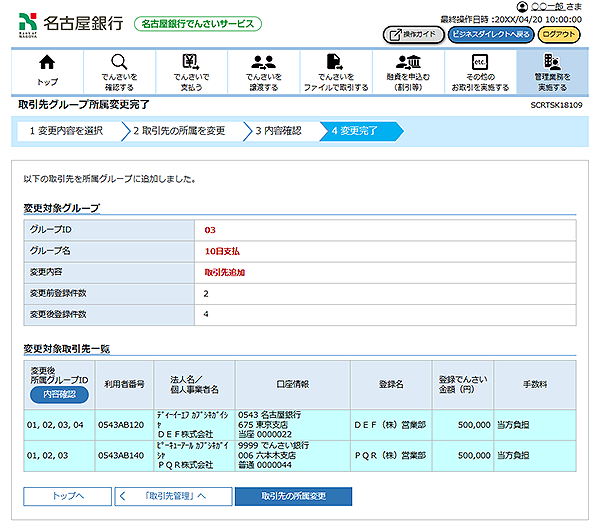The image size is (600, 526).
Task: Click 取引先の所属変更 button
Action: 293,496
